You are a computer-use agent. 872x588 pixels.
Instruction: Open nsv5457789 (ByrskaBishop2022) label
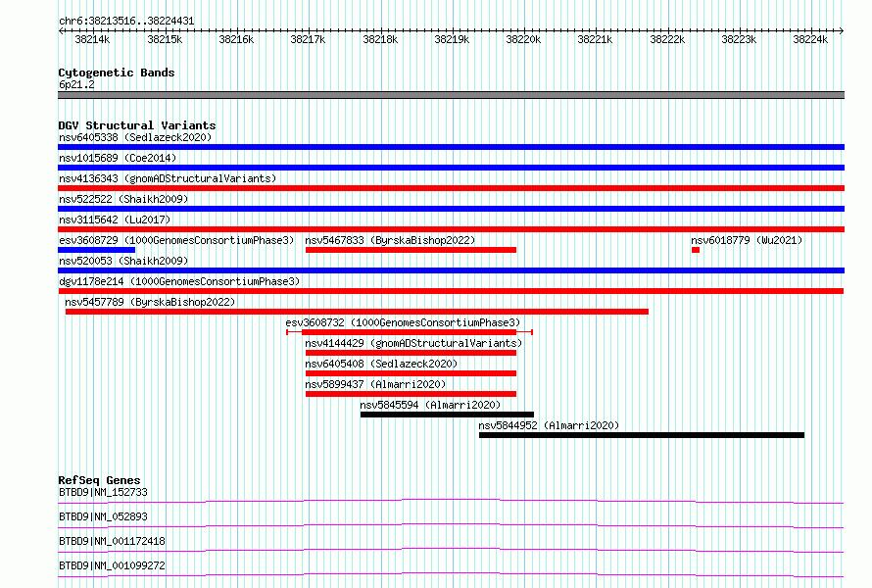(x=150, y=302)
